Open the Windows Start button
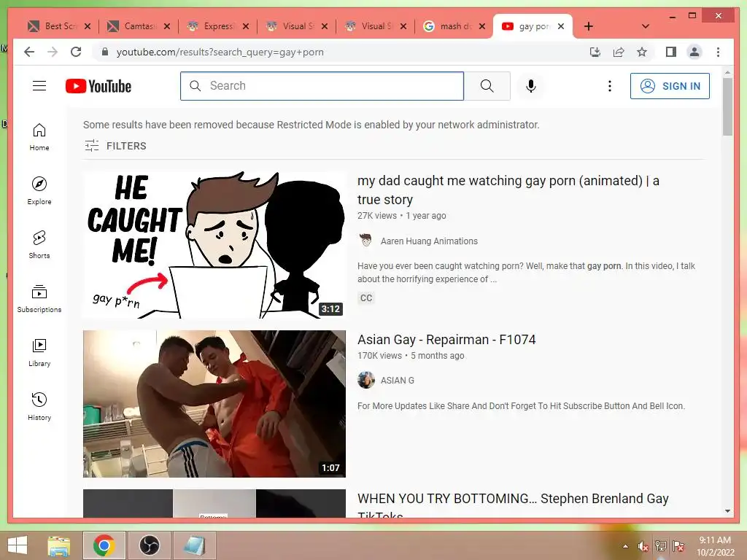Image resolution: width=747 pixels, height=560 pixels. click(18, 545)
